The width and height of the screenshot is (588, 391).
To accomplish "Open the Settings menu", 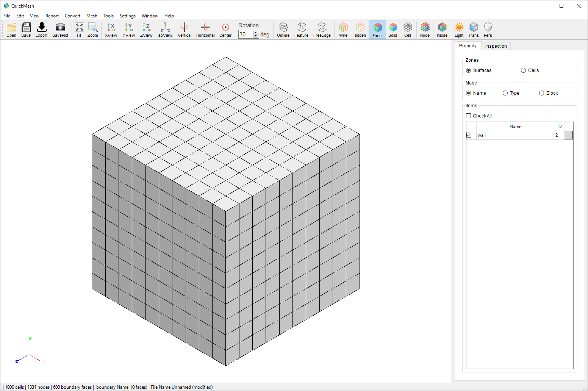I will [x=128, y=16].
